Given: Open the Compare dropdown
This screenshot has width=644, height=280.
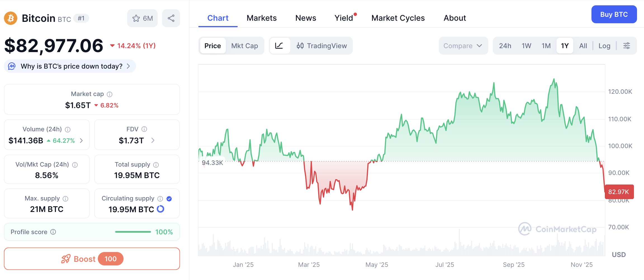Looking at the screenshot, I should [463, 46].
